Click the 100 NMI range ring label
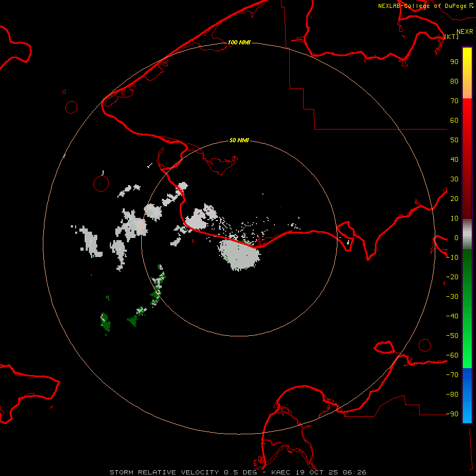Screen dimensions: 476x476 [x=239, y=42]
